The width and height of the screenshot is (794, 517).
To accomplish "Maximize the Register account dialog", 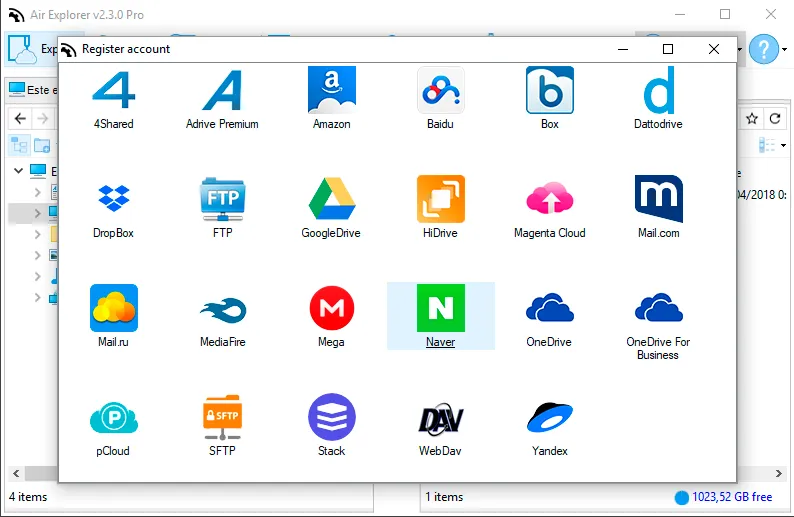I will (668, 49).
